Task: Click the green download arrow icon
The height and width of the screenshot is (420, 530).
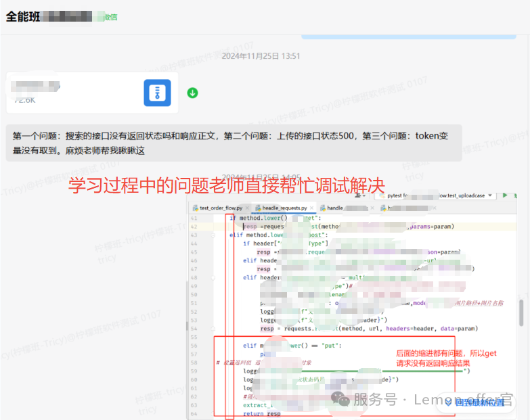Action: pos(192,93)
